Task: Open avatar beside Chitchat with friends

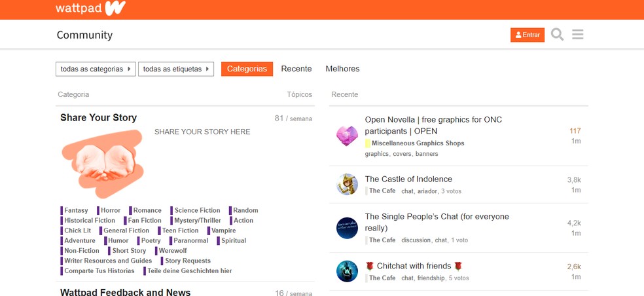Action: pos(347,271)
